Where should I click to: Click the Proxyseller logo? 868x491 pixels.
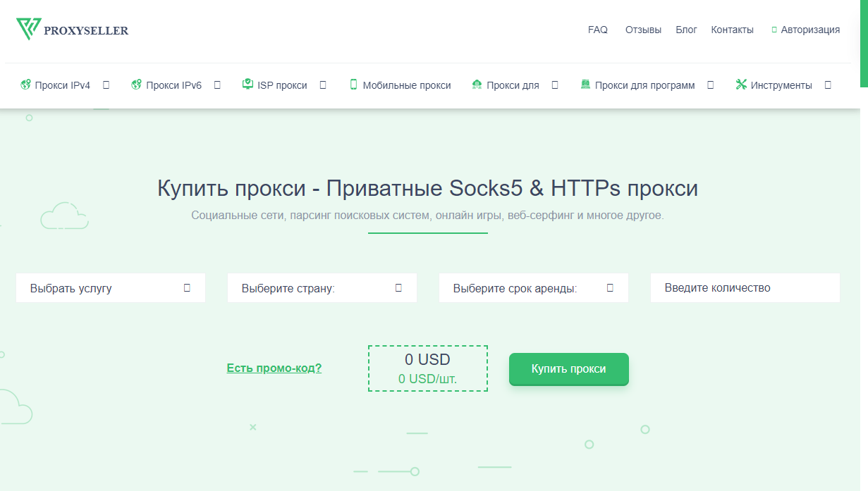pos(72,30)
